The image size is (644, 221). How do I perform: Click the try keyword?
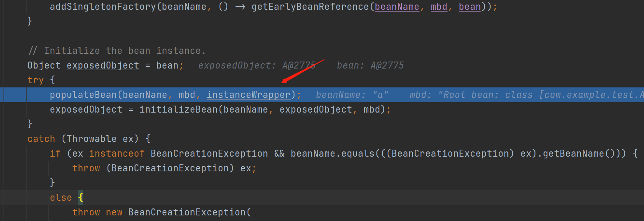point(35,80)
